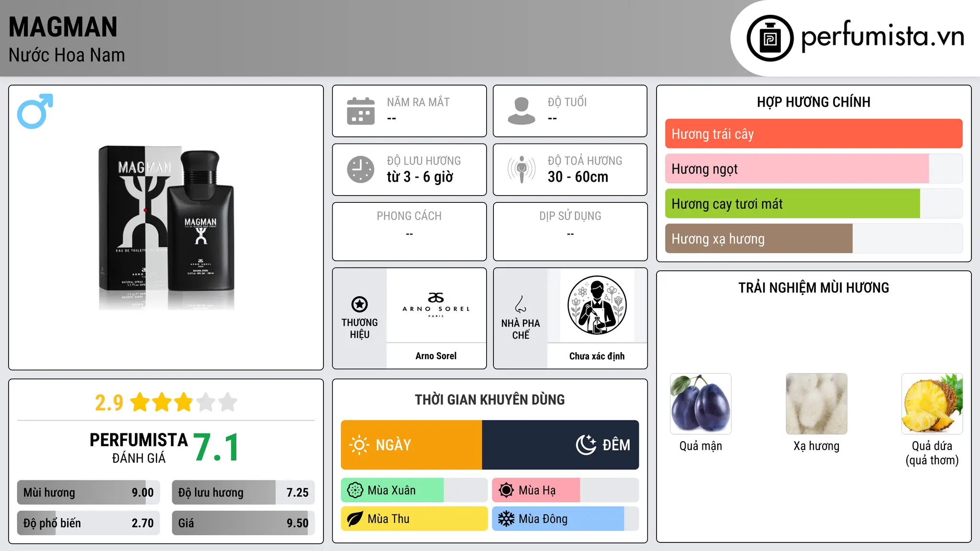
Task: Click the Hợp hương chính heading
Action: pyautogui.click(x=813, y=102)
